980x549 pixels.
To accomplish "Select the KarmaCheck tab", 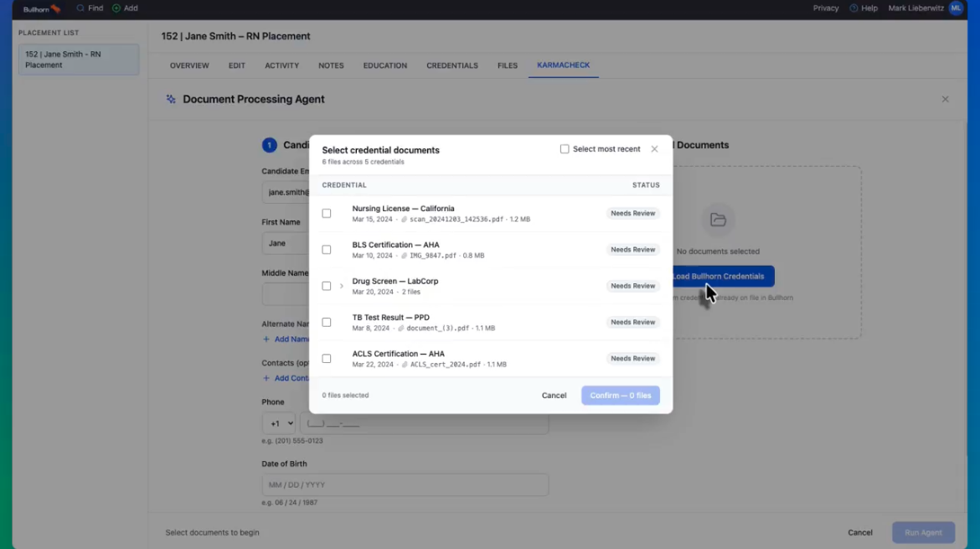I will coord(563,65).
